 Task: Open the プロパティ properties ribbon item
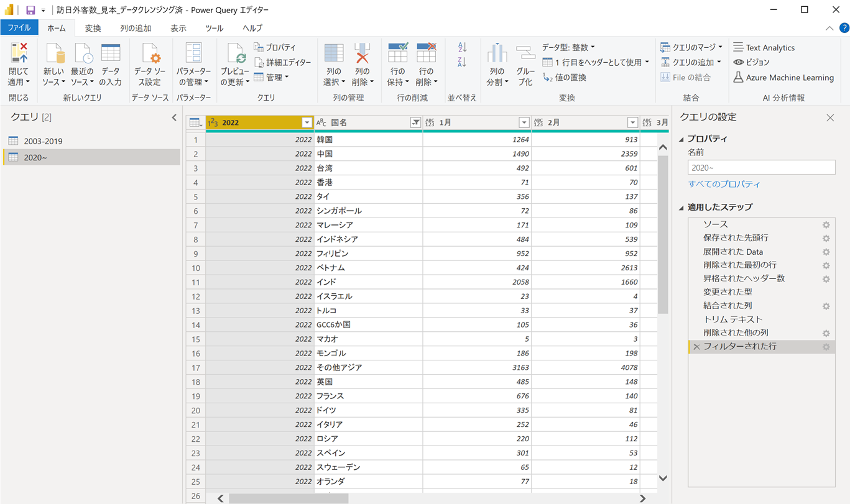275,47
